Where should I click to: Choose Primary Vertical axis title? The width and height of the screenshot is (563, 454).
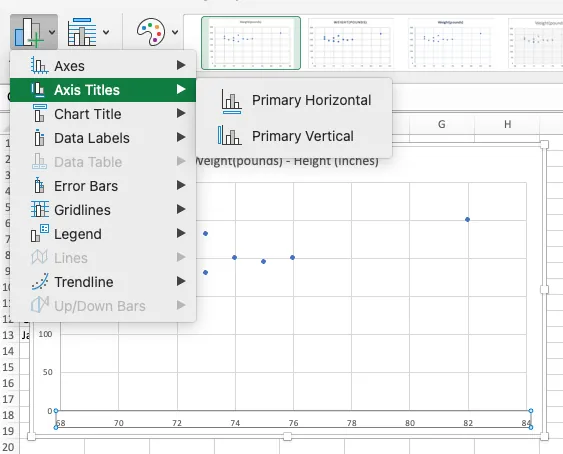point(294,136)
